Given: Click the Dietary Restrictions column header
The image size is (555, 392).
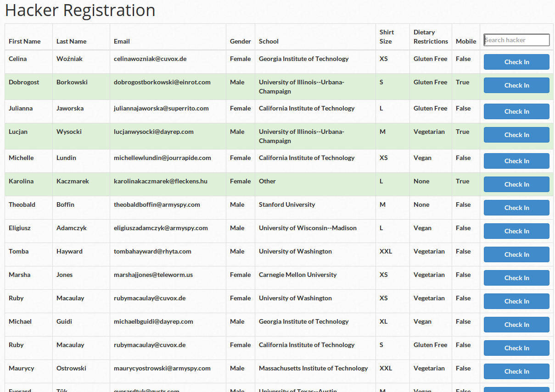Looking at the screenshot, I should [x=431, y=37].
